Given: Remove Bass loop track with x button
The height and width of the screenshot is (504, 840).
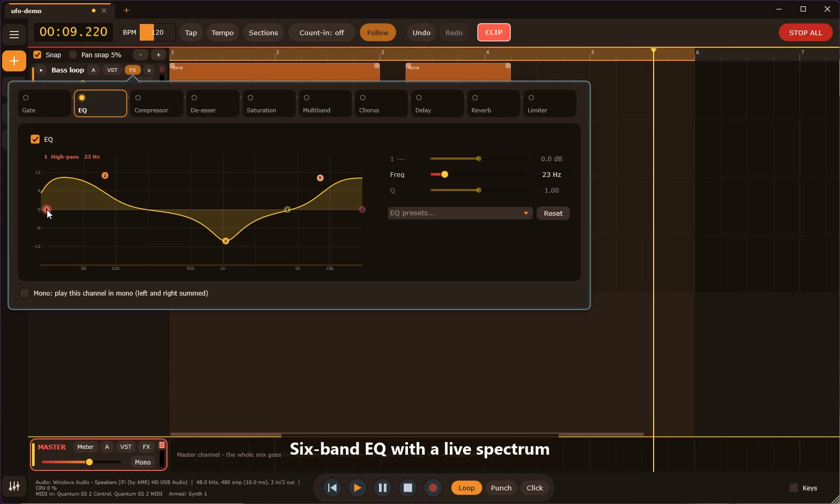Looking at the screenshot, I should pyautogui.click(x=149, y=70).
